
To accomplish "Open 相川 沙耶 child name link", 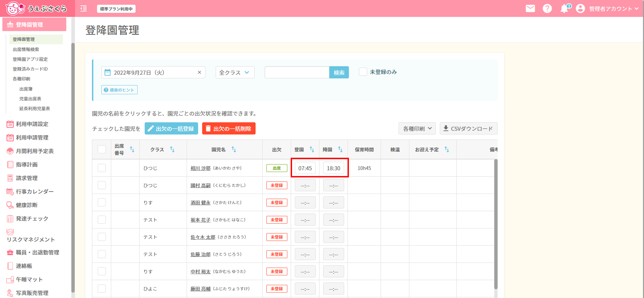I will click(x=201, y=168).
